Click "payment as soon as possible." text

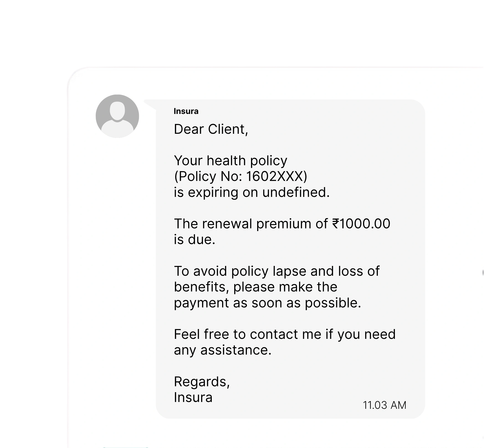[267, 303]
